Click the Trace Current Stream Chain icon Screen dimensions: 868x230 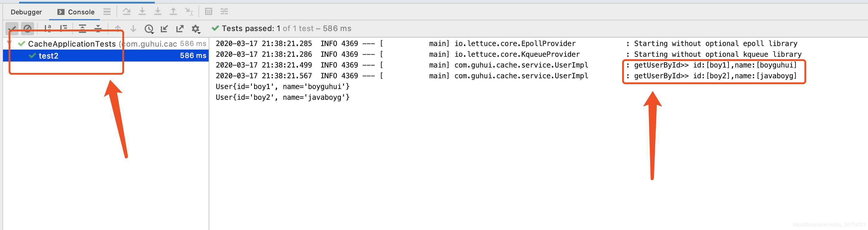coord(224,12)
